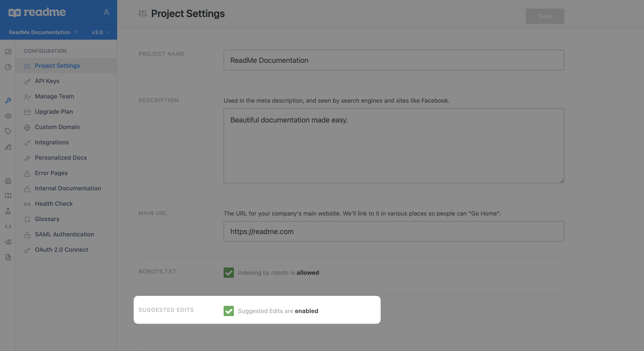This screenshot has height=351, width=644.
Task: Click the Main URL input field
Action: (394, 231)
